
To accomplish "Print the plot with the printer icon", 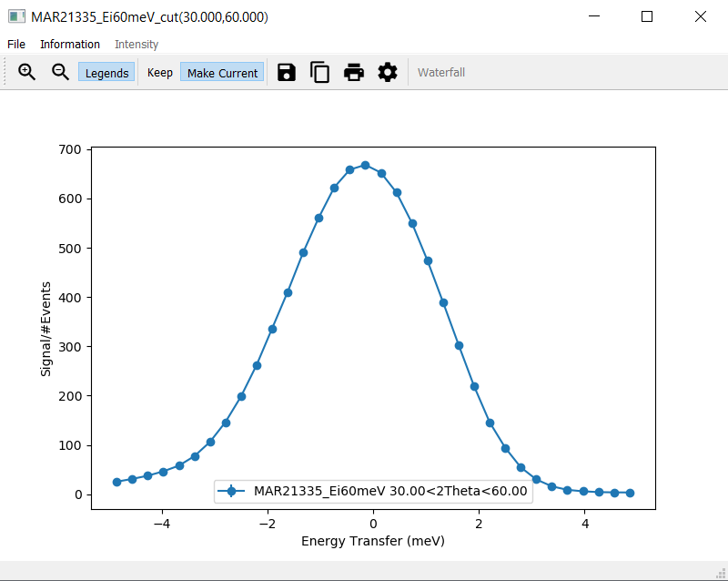I will coord(354,73).
